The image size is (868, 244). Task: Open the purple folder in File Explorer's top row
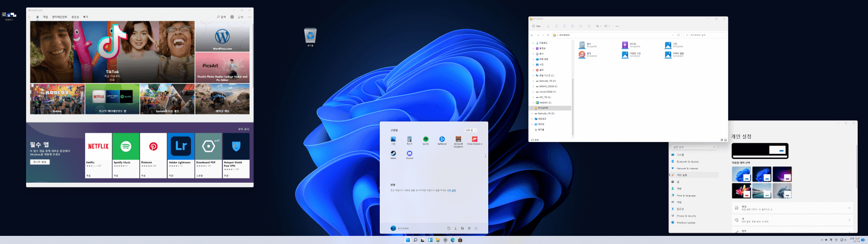(631, 45)
